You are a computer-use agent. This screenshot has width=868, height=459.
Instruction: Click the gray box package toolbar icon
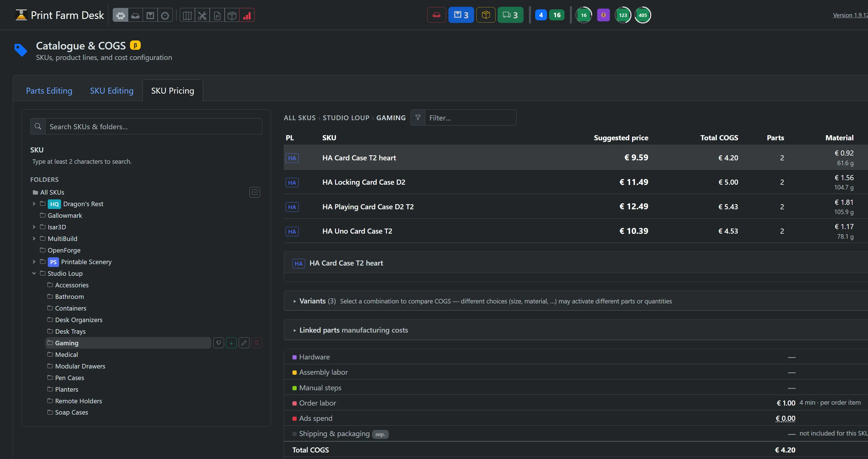coord(232,15)
